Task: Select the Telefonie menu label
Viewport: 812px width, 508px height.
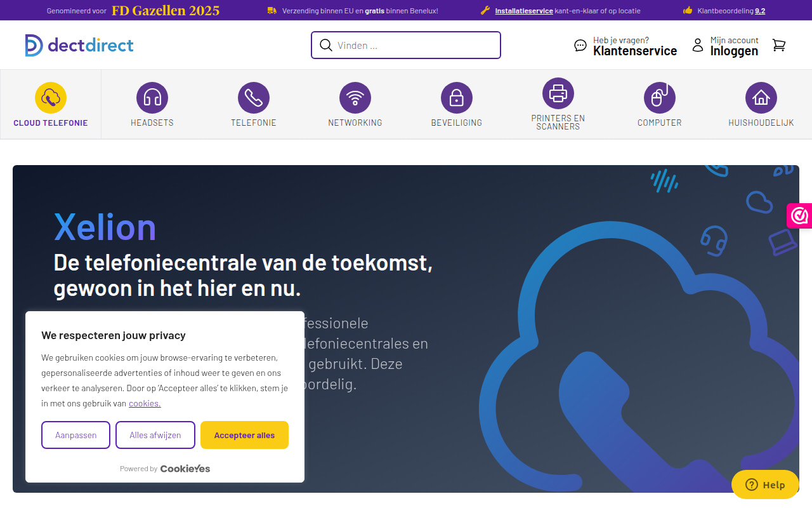Action: (254, 123)
